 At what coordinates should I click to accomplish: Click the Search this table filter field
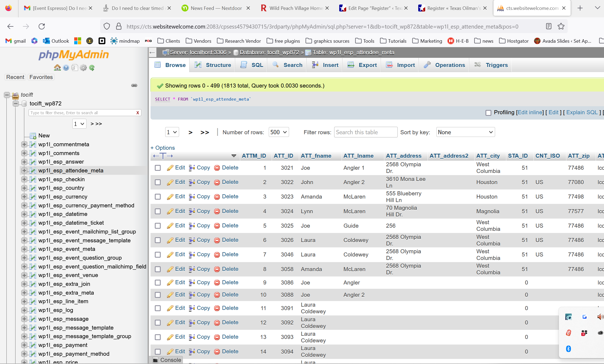click(365, 132)
